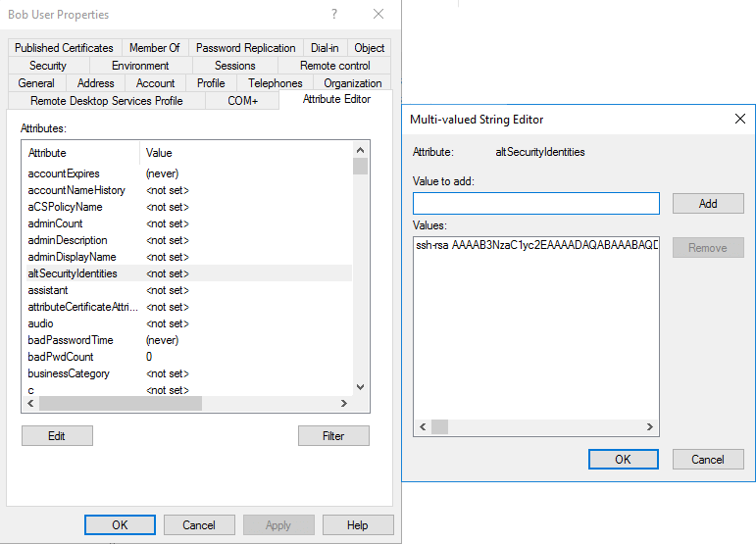Click the greyed Apply button in Properties dialog

tap(278, 524)
